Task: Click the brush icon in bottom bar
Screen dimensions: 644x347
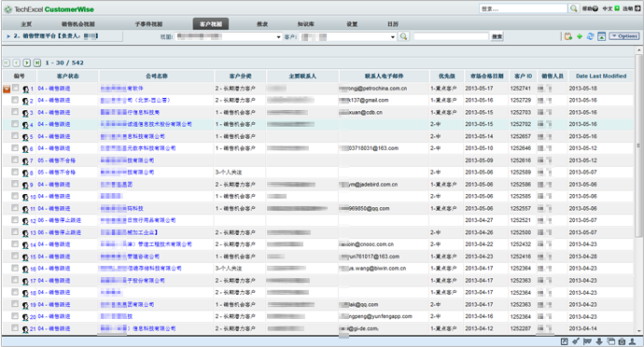Action: point(576,341)
